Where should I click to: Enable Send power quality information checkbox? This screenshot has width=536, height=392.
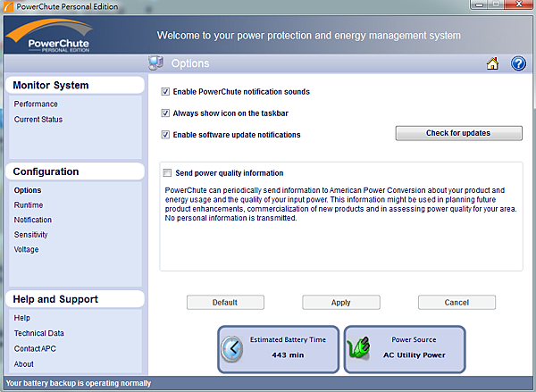pos(168,173)
